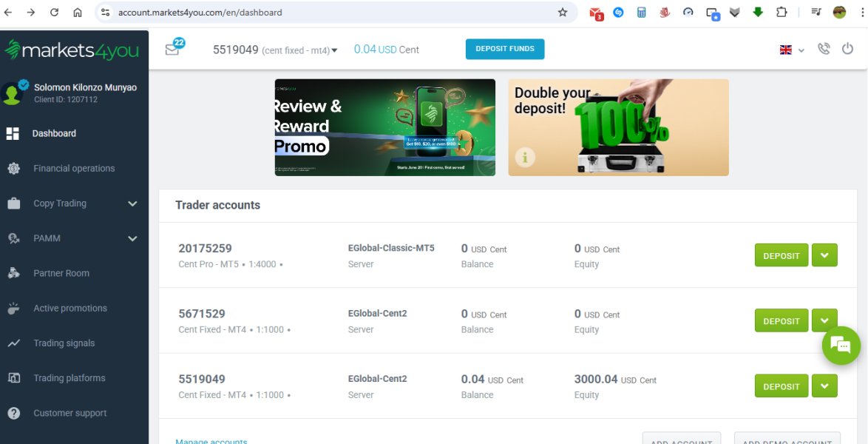The image size is (868, 444).
Task: Open the Double your deposit banner
Action: pyautogui.click(x=618, y=127)
